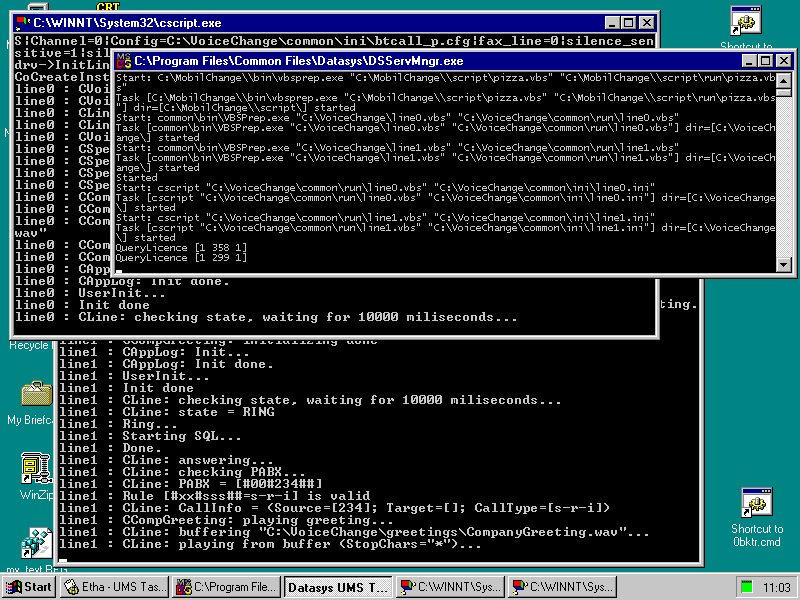Click the 'line1 : CAppLog: Init done.' line
The height and width of the screenshot is (600, 800).
[166, 364]
